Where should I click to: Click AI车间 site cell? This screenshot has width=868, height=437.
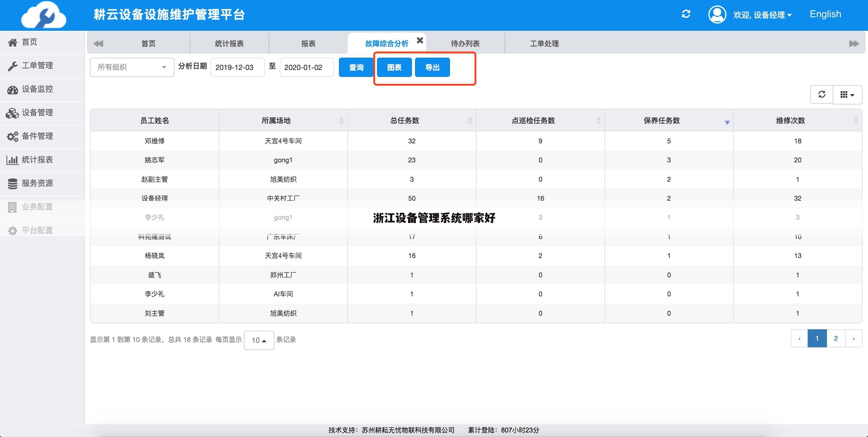coord(283,294)
